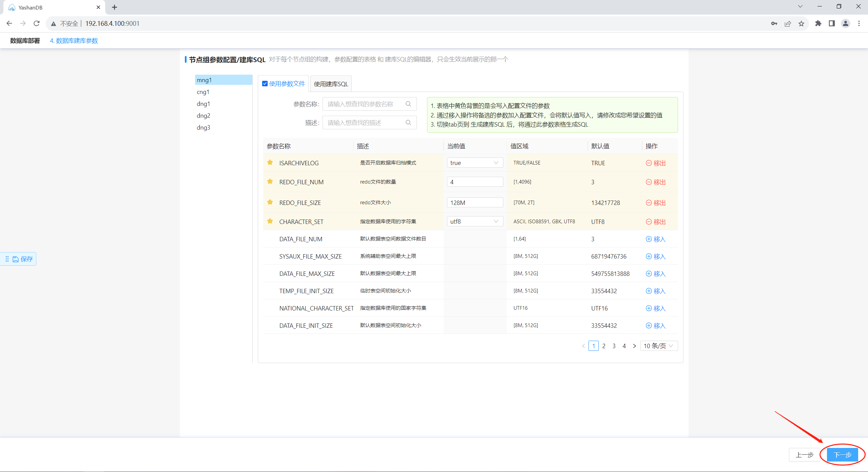Image resolution: width=868 pixels, height=472 pixels.
Task: Click REDO_FILE_SIZE value 128M field
Action: click(475, 203)
